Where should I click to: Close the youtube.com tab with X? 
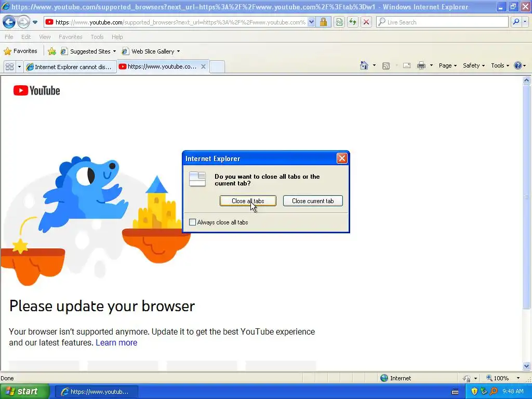(x=203, y=66)
